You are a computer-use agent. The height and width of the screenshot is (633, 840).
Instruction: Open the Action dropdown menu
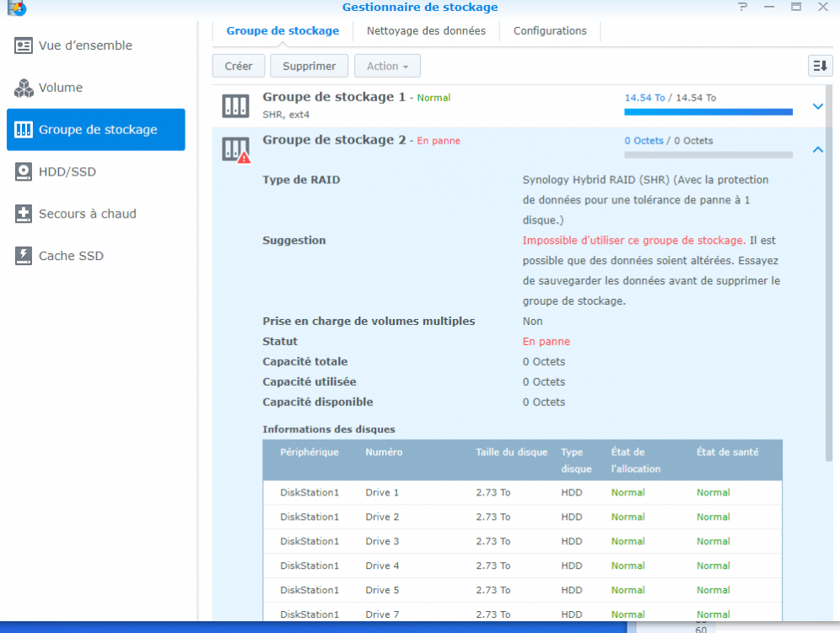[x=387, y=66]
